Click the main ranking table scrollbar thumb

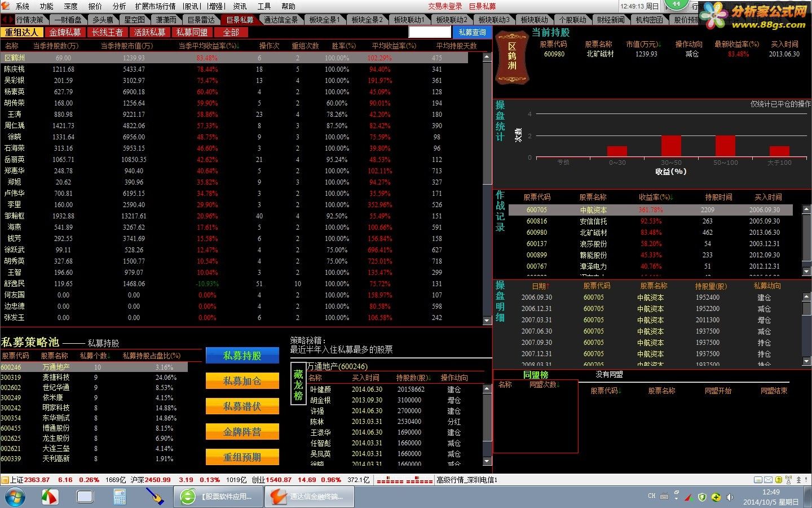point(487,122)
